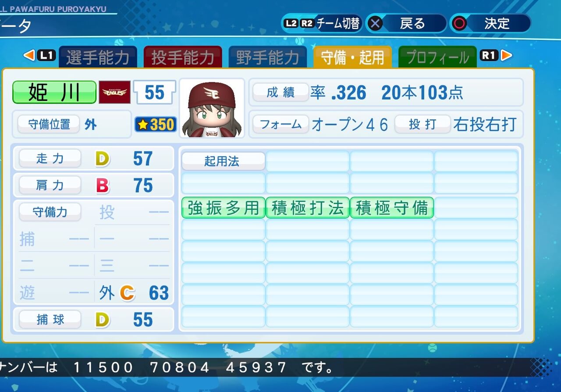Open the 投手能力 tab

tap(183, 57)
